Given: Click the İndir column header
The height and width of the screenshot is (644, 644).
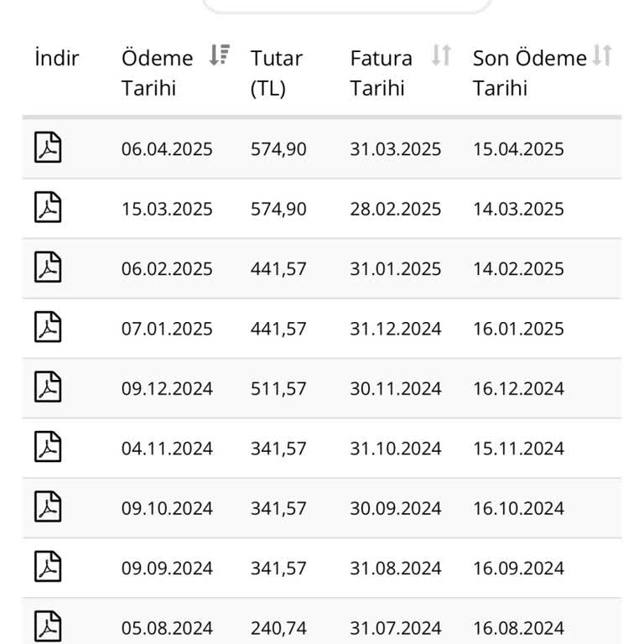Looking at the screenshot, I should pyautogui.click(x=57, y=58).
